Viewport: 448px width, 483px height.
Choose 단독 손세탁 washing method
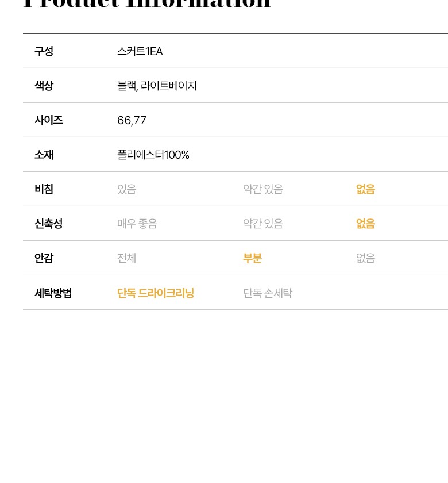(x=267, y=293)
